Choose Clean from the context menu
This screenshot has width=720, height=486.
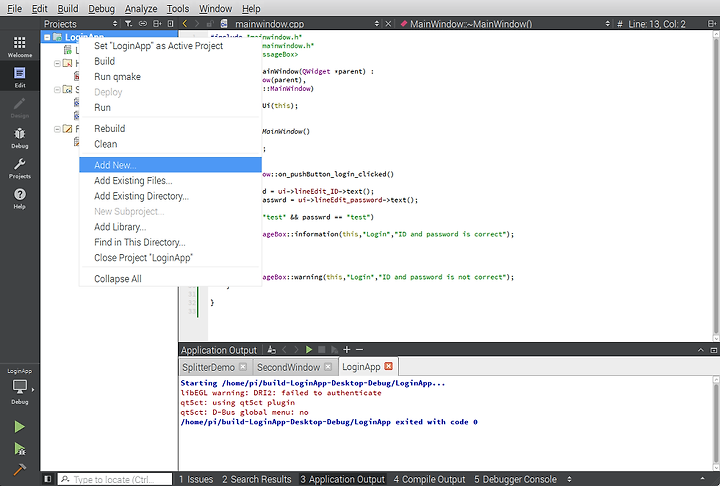(x=170, y=144)
